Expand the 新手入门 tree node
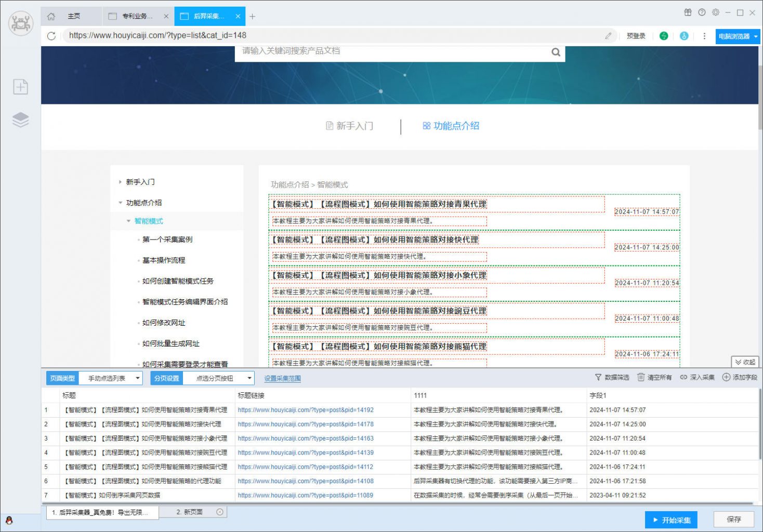Screen dimensions: 763x532 click(x=120, y=182)
